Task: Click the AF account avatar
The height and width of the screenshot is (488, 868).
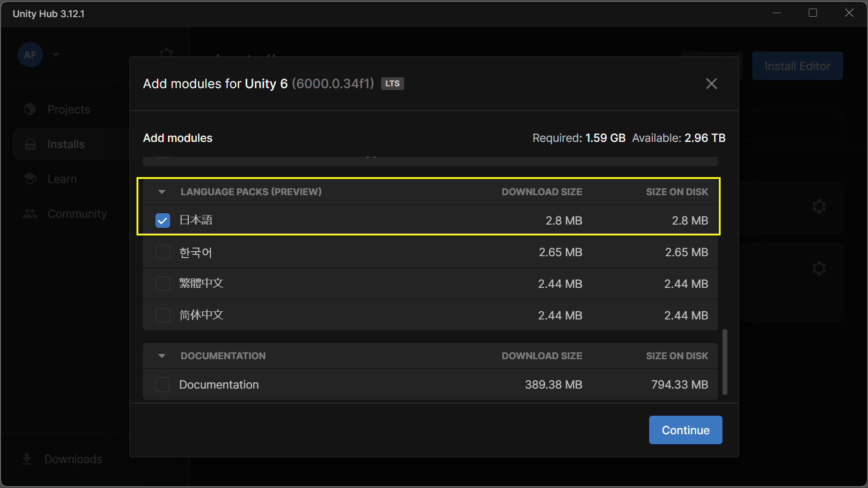Action: tap(30, 55)
